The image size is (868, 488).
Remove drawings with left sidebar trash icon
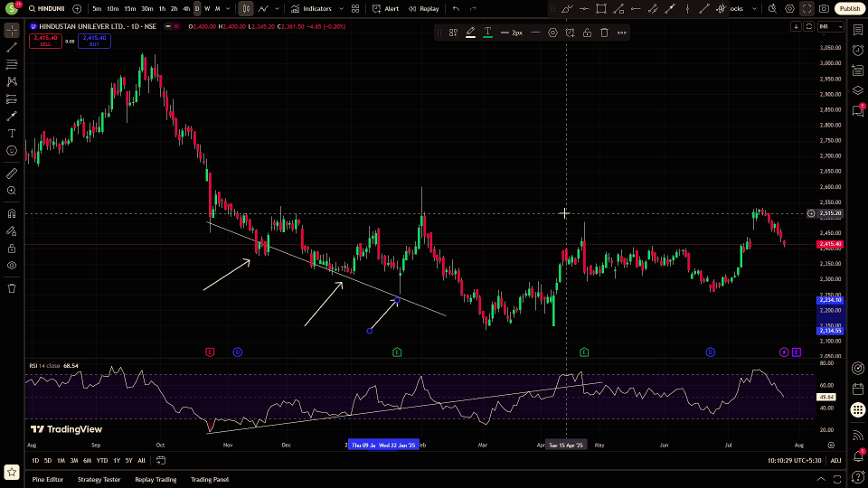(x=12, y=288)
